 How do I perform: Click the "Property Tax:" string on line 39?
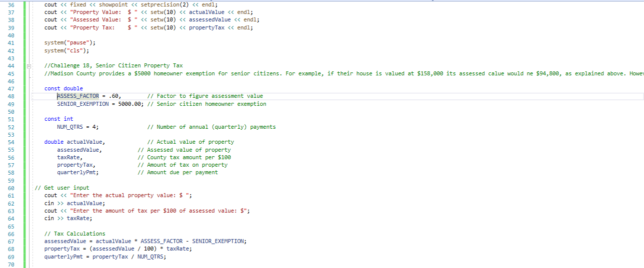coord(104,27)
